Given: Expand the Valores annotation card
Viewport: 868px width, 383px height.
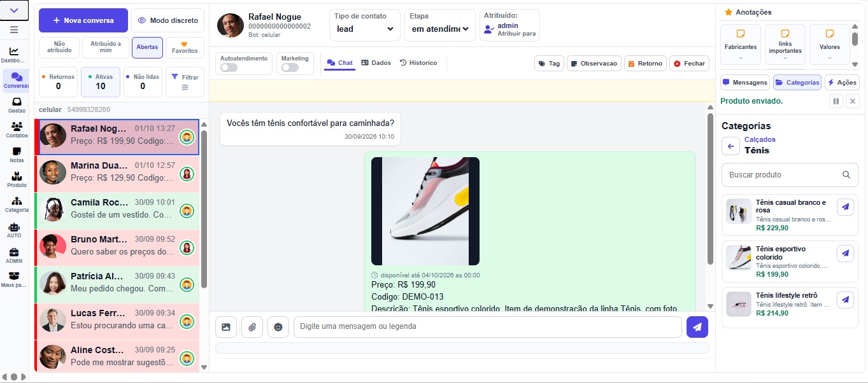Looking at the screenshot, I should pyautogui.click(x=830, y=45).
